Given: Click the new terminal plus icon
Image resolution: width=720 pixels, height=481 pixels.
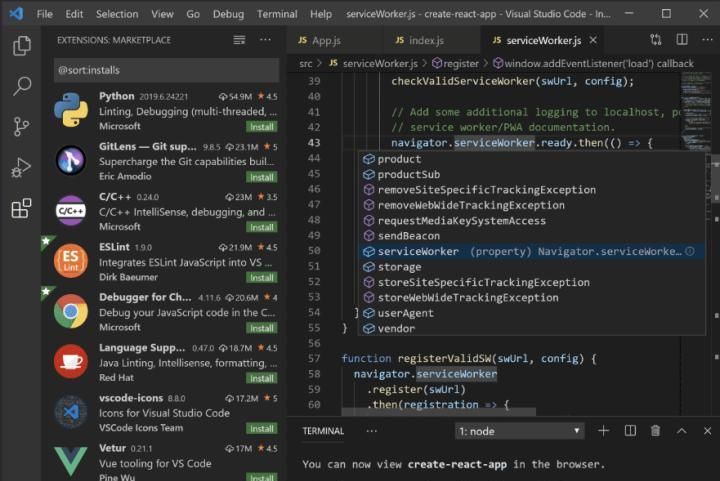Looking at the screenshot, I should pyautogui.click(x=603, y=431).
